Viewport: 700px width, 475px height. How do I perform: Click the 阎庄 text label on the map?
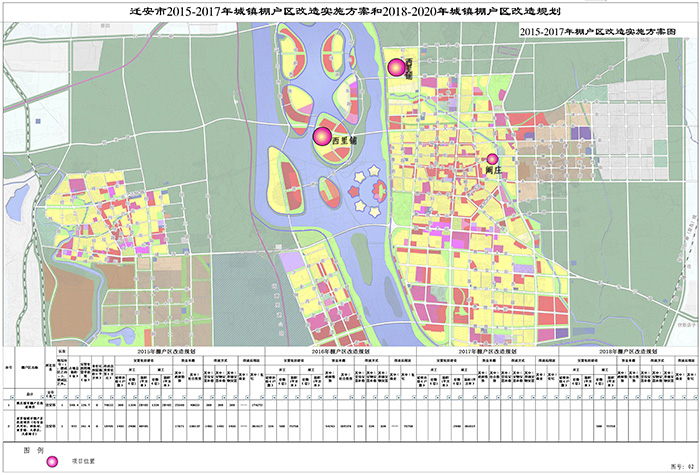491,171
